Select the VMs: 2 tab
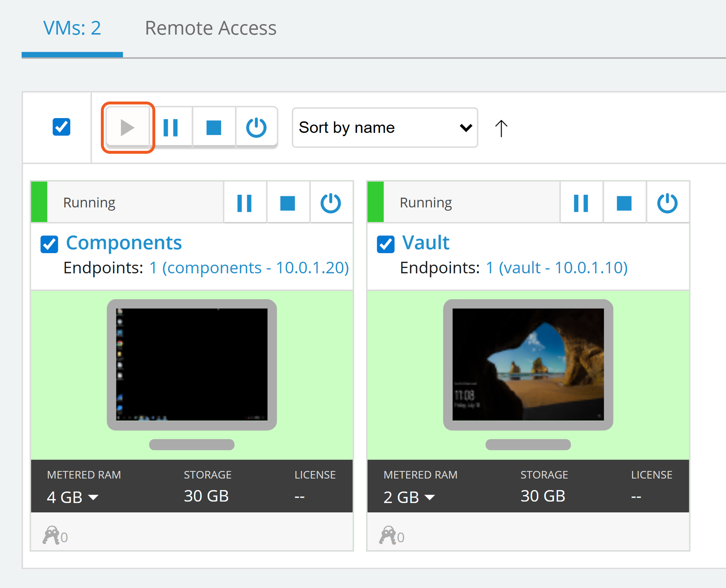 pos(72,28)
